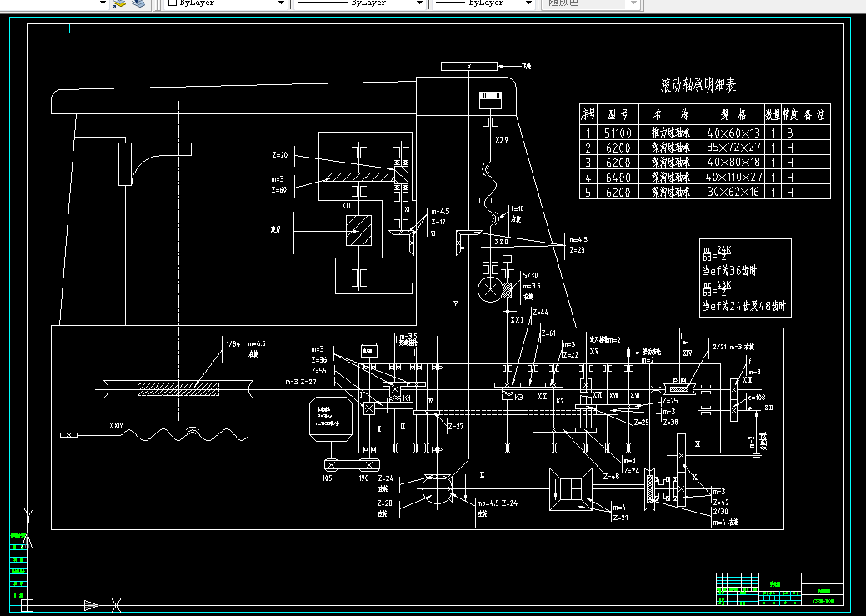The image size is (866, 616).
Task: Select the c=108 label
Action: 757,397
